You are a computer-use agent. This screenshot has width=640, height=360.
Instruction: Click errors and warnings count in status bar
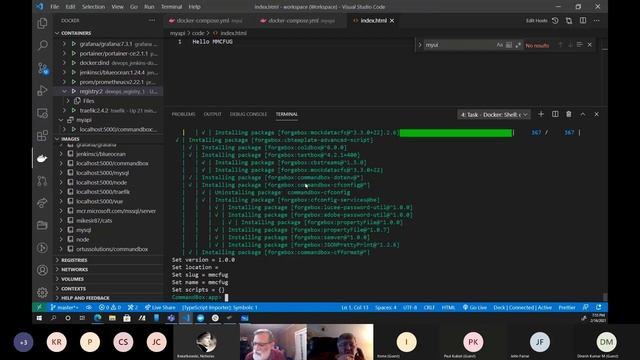pyautogui.click(x=110, y=307)
